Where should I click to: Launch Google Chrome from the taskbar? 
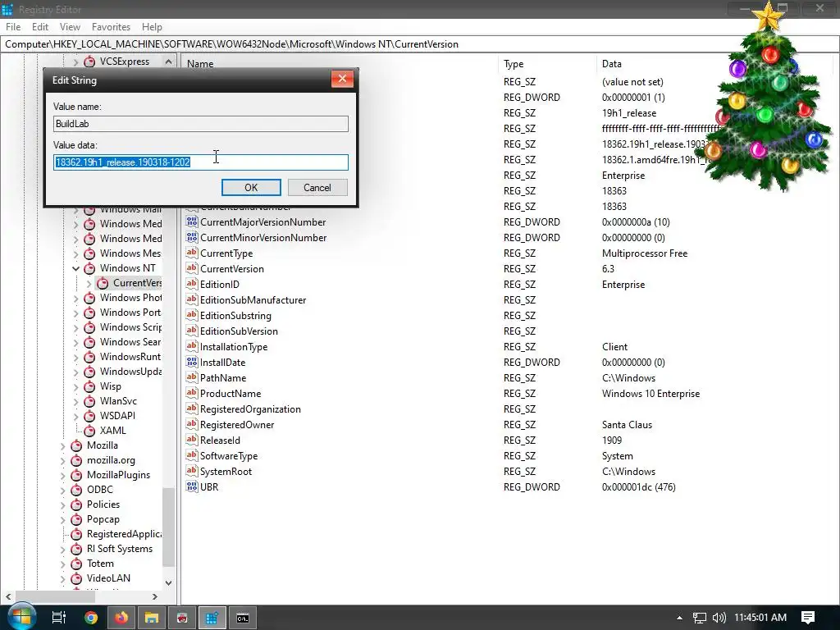(x=91, y=618)
